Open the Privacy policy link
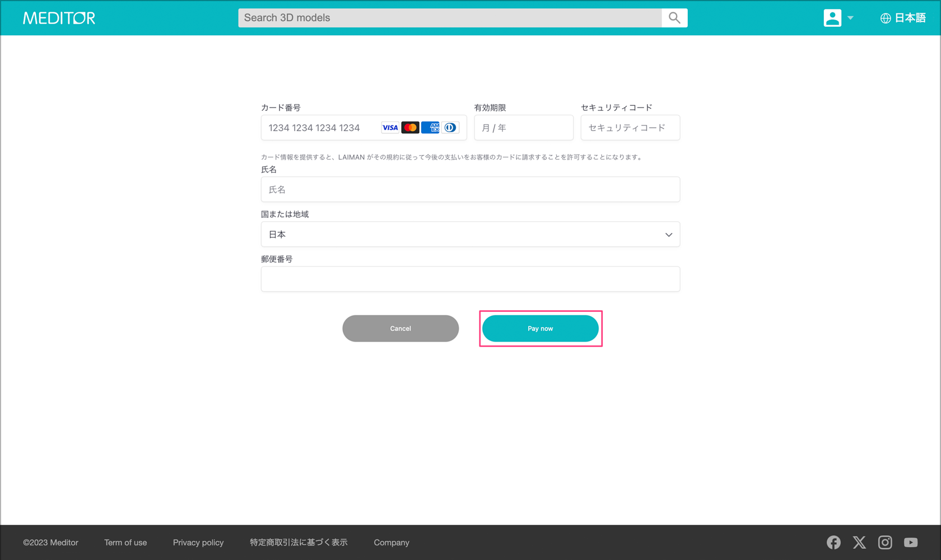 [198, 543]
